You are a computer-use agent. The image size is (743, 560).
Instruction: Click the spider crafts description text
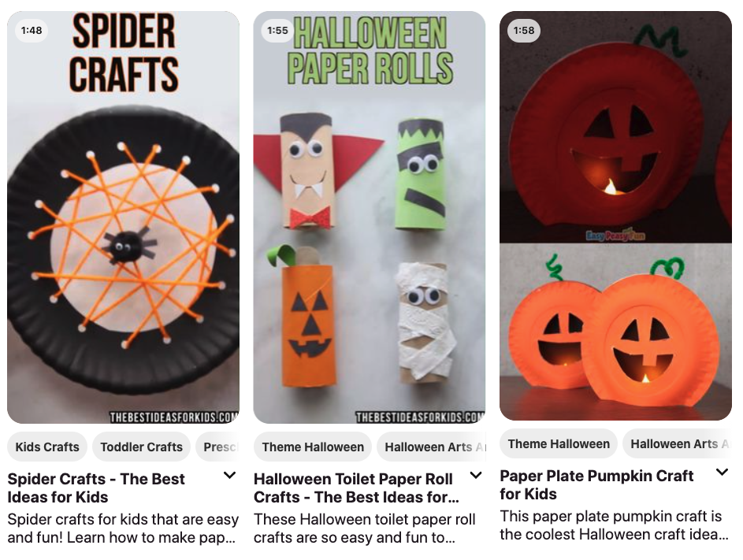[123, 528]
